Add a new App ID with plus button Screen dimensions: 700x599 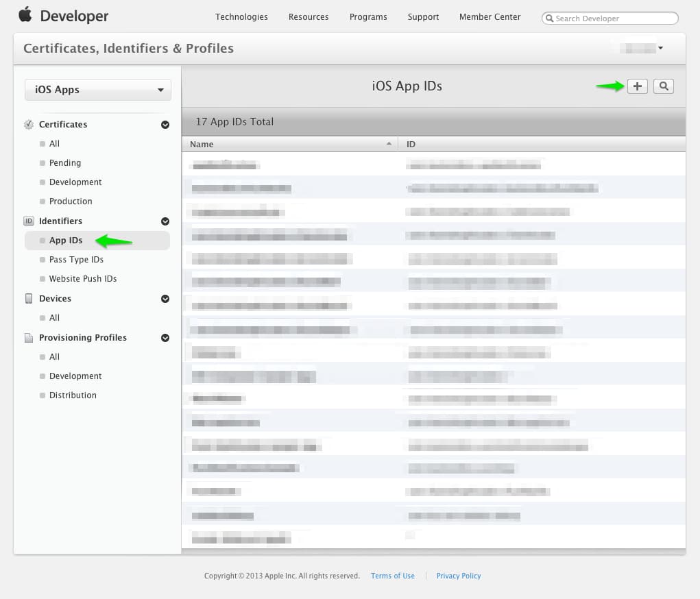(x=637, y=86)
